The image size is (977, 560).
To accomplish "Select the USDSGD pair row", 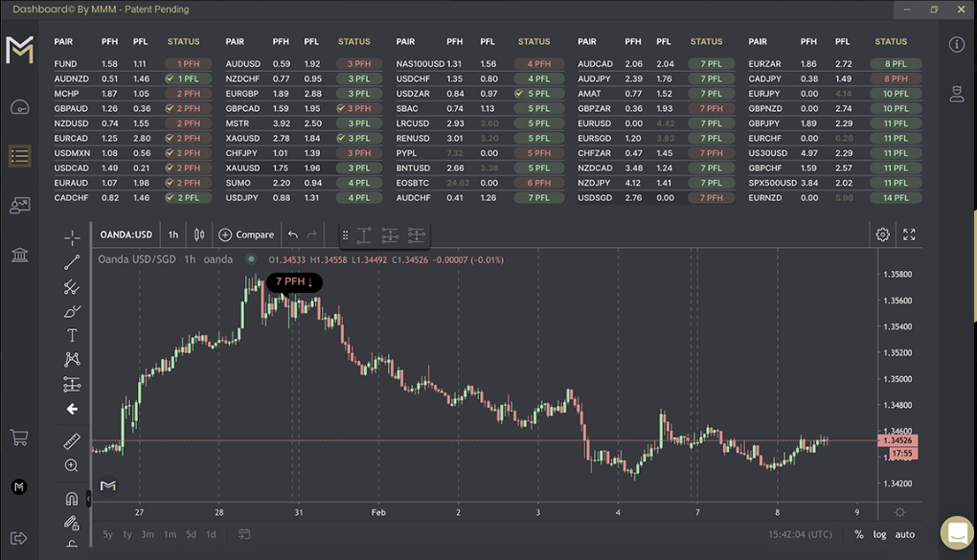I will tap(655, 198).
